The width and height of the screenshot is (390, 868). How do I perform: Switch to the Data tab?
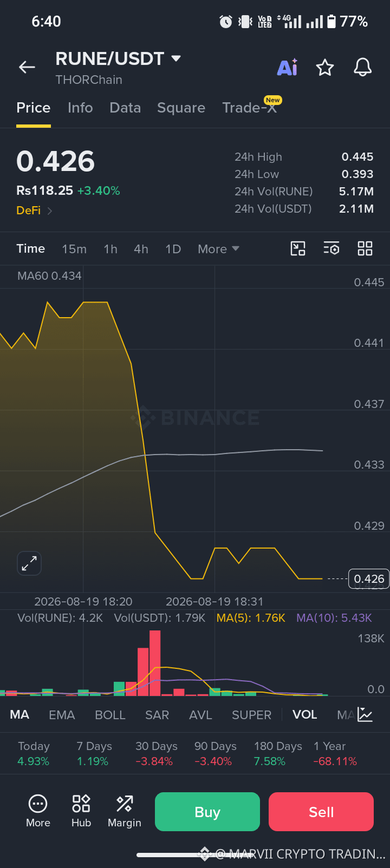pos(125,108)
